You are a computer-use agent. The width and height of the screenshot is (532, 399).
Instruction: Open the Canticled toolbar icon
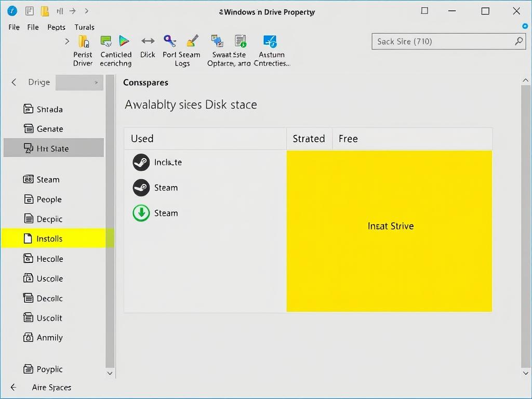pyautogui.click(x=107, y=42)
